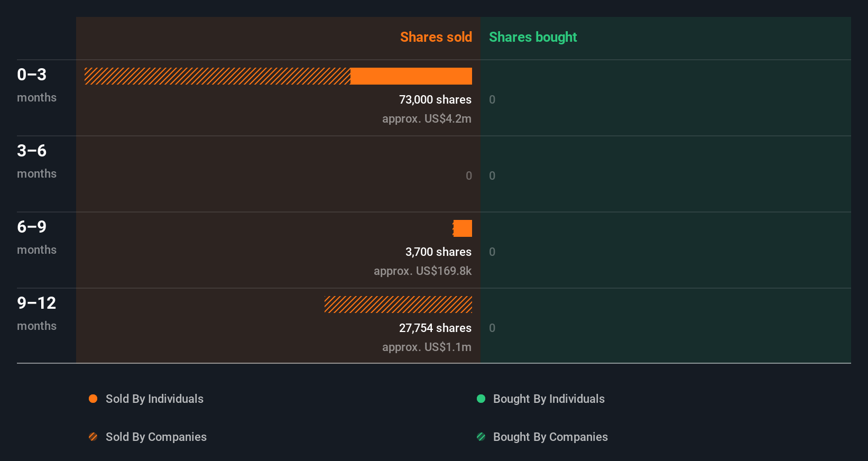Select the Sold By Companies legend label
This screenshot has width=868, height=461.
pos(156,437)
